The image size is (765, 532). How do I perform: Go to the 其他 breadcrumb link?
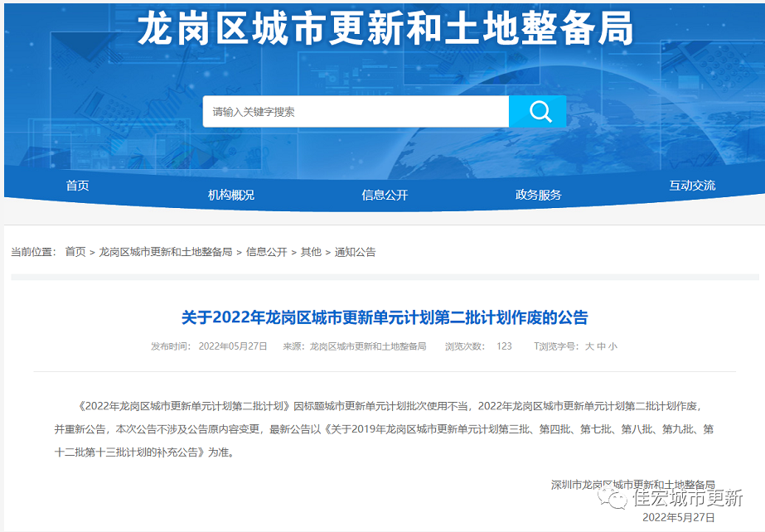(x=311, y=252)
